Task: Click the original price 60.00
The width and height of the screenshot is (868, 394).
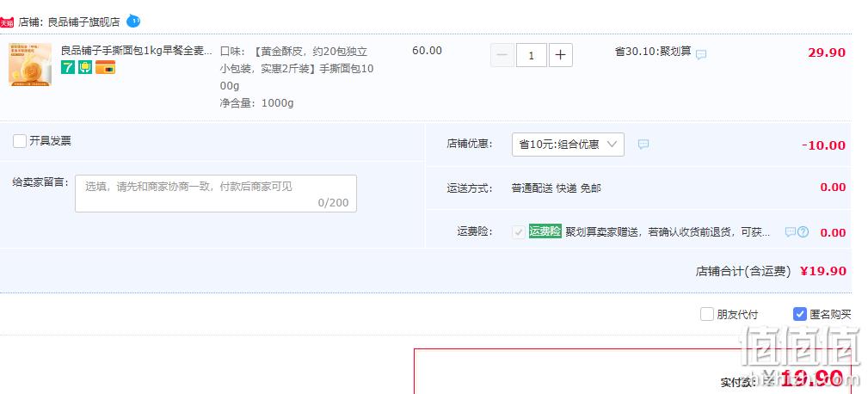Action: click(427, 51)
